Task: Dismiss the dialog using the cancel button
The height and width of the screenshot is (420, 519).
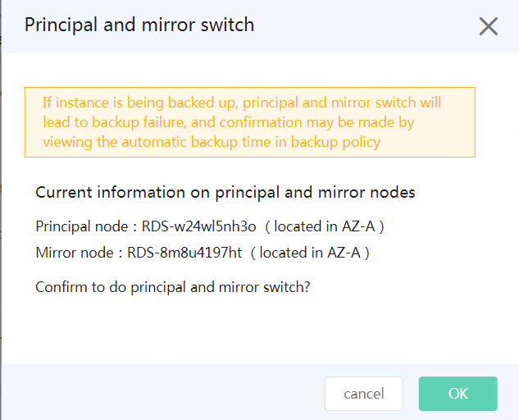Action: click(x=364, y=394)
